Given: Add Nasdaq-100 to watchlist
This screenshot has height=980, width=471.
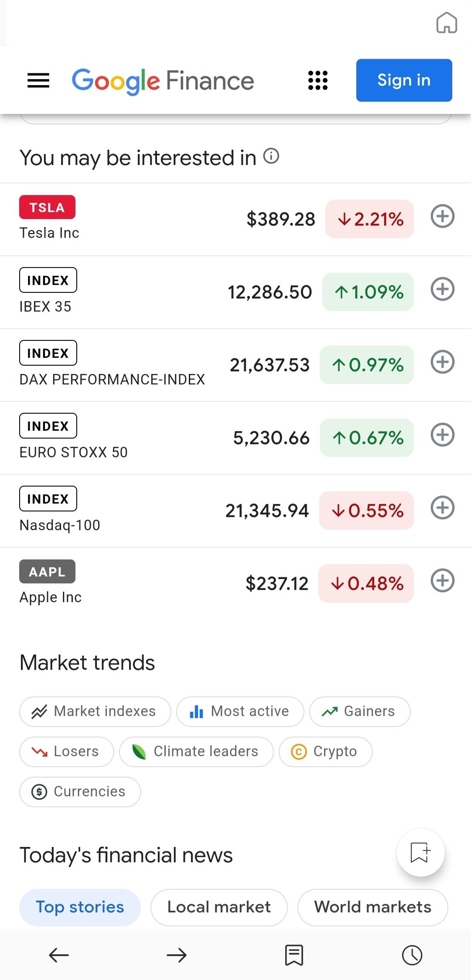Looking at the screenshot, I should tap(443, 508).
